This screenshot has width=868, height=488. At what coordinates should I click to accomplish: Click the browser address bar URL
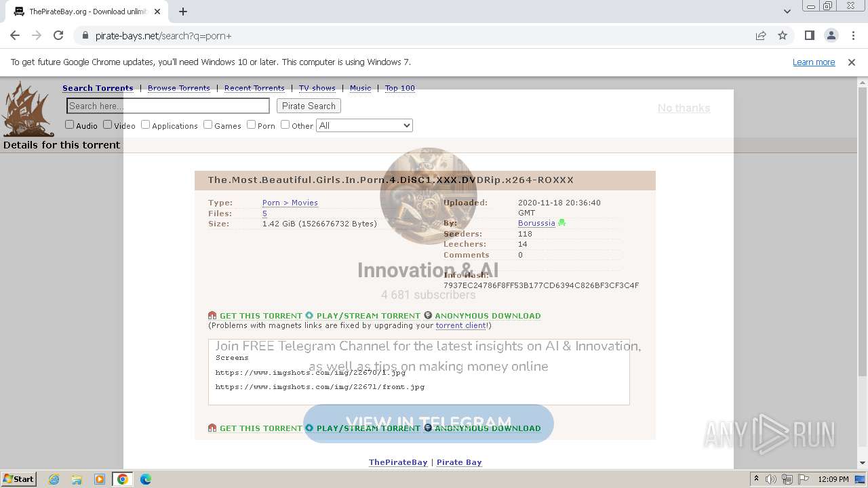[x=163, y=36]
